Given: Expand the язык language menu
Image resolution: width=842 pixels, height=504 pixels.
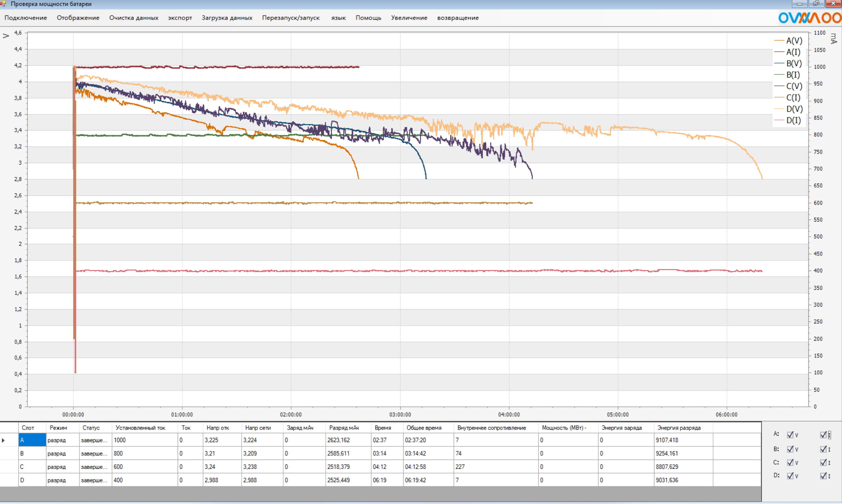Looking at the screenshot, I should tap(338, 18).
